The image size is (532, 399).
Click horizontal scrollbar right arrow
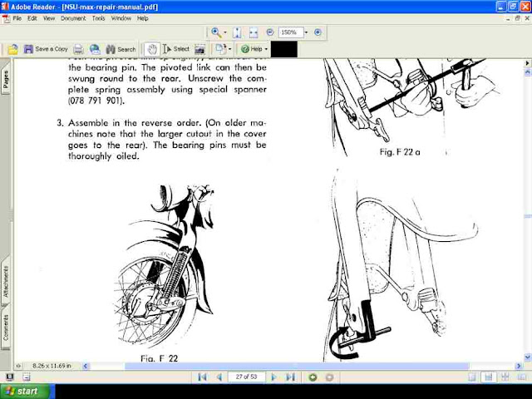(518, 366)
